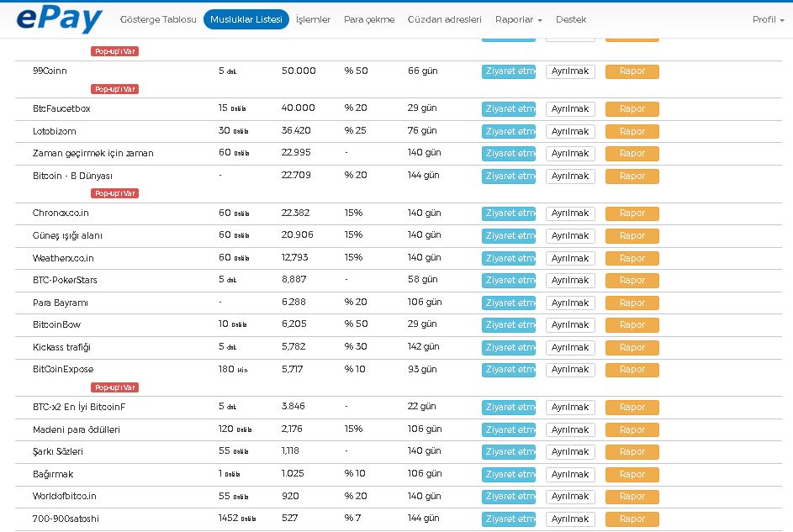Viewport: 793px width, 532px height.
Task: Open Rapor for BtcFaucetbox
Action: point(632,108)
